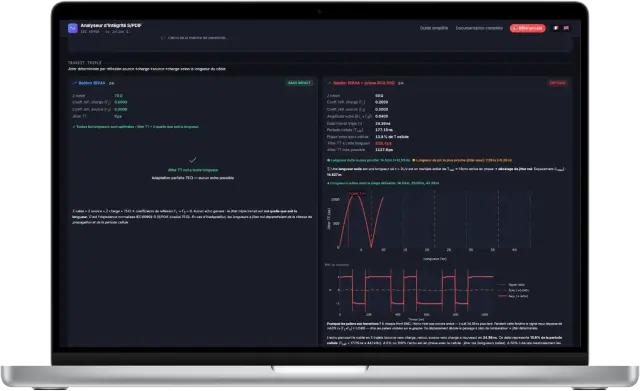Click the Belden 1694A cable title
640x391 pixels.
coord(92,83)
